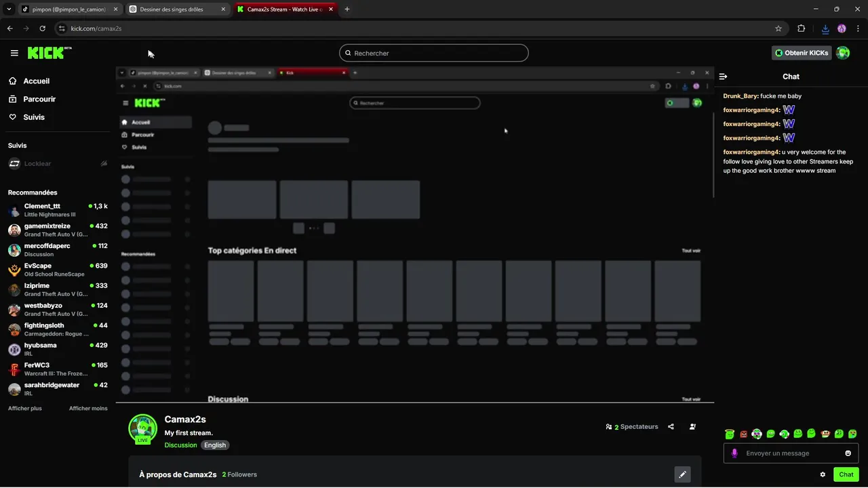The height and width of the screenshot is (488, 868).
Task: Open the Suivis following section
Action: [26, 117]
